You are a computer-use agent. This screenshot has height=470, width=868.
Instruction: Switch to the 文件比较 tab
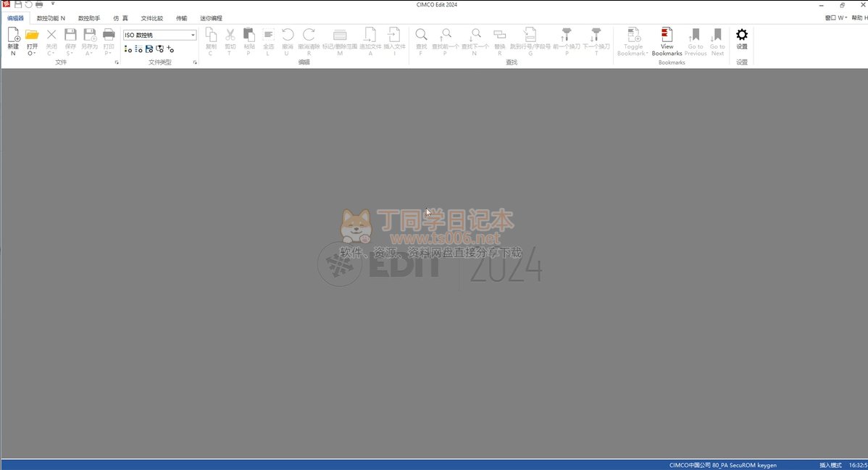pyautogui.click(x=151, y=18)
